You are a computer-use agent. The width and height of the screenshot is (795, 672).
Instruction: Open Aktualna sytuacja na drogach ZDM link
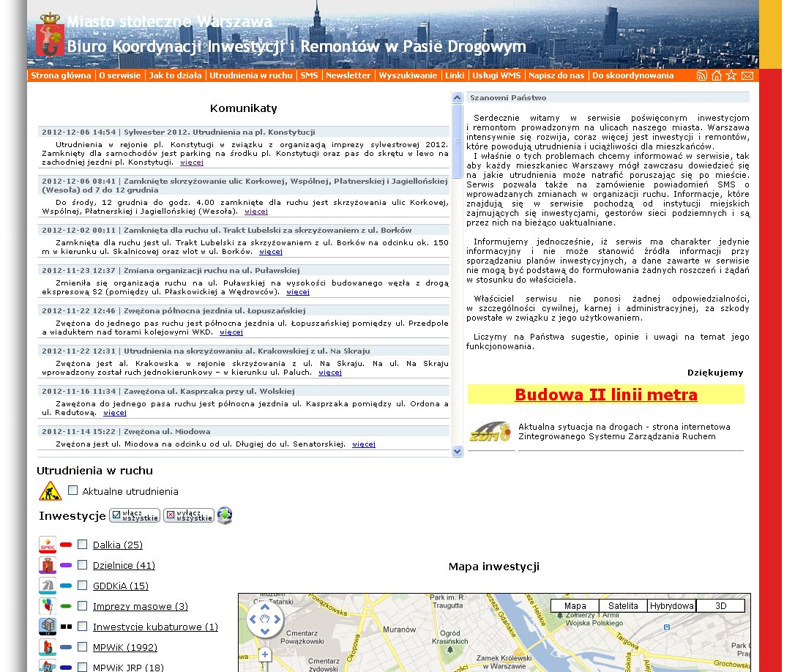[624, 432]
